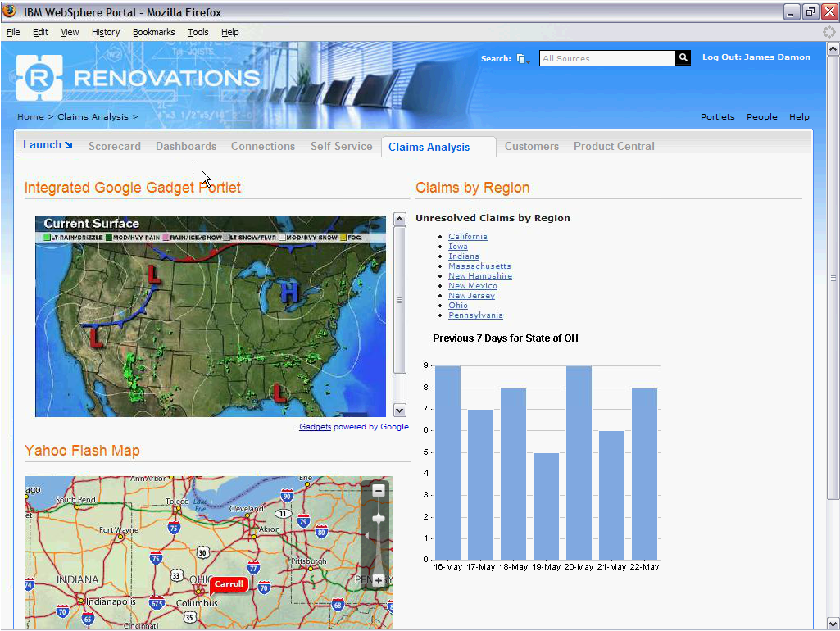Switch to the Scorecard tab

[115, 146]
